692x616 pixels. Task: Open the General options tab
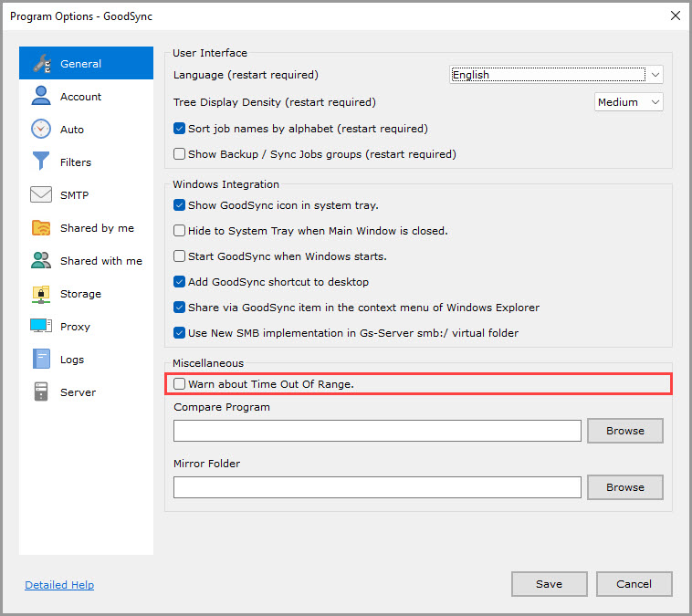[86, 63]
